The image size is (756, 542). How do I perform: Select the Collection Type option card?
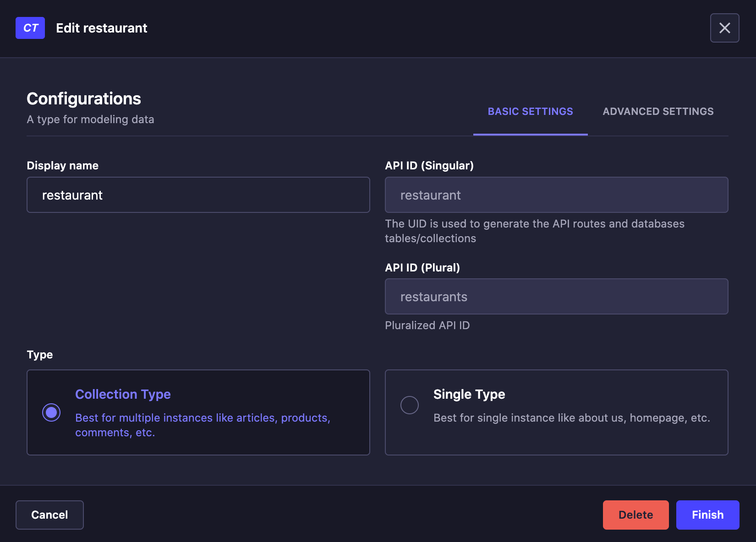(198, 412)
